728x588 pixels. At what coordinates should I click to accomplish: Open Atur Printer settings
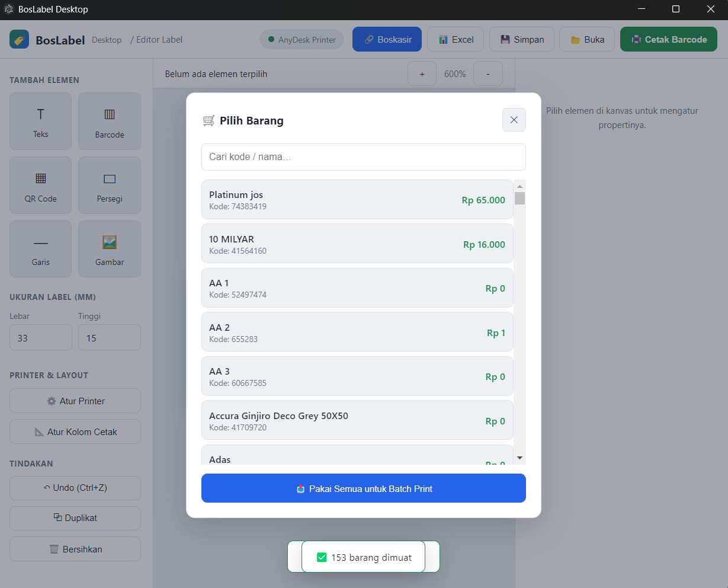click(75, 401)
